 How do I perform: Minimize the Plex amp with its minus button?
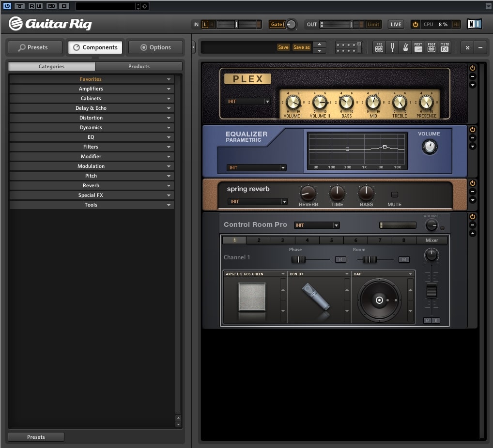point(472,76)
